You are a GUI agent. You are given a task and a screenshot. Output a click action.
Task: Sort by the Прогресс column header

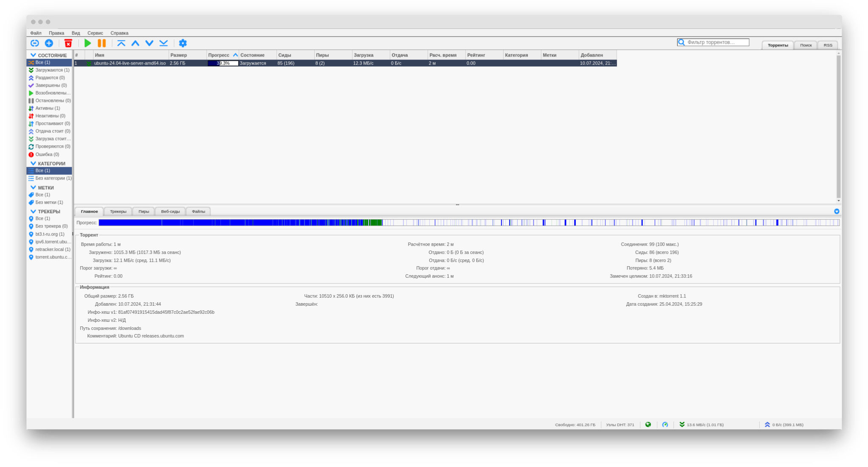click(x=223, y=55)
